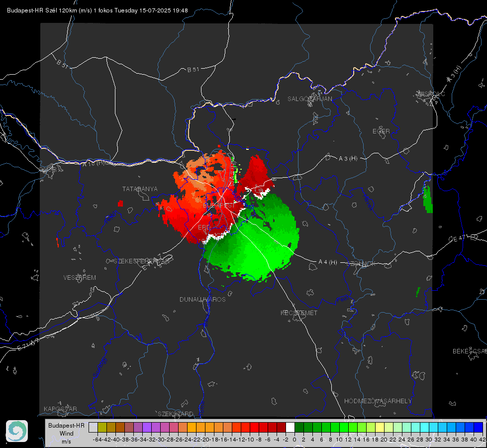Click the legend value label 0
The width and height of the screenshot is (487, 448).
[x=294, y=440]
